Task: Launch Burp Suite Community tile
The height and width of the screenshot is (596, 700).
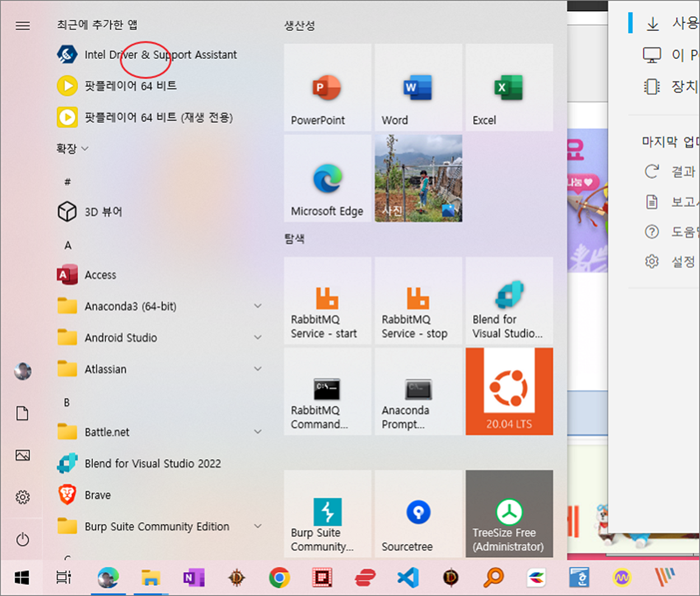Action: 328,514
